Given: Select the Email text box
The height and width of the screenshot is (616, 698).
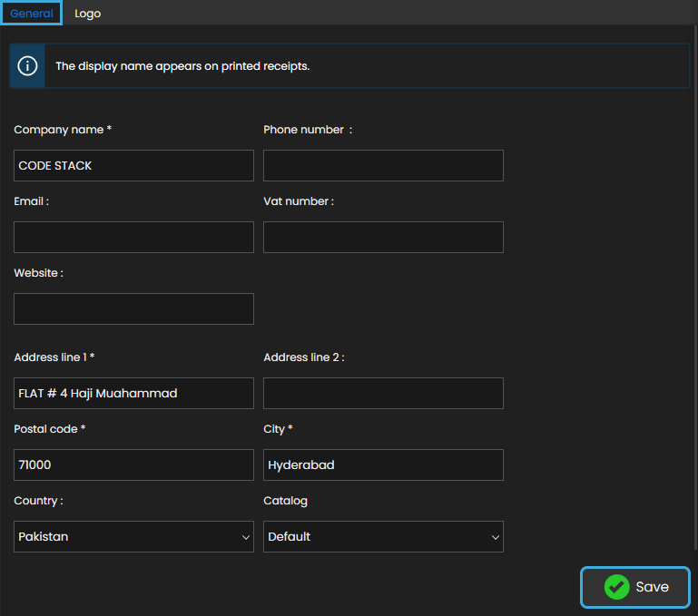Looking at the screenshot, I should click(133, 238).
